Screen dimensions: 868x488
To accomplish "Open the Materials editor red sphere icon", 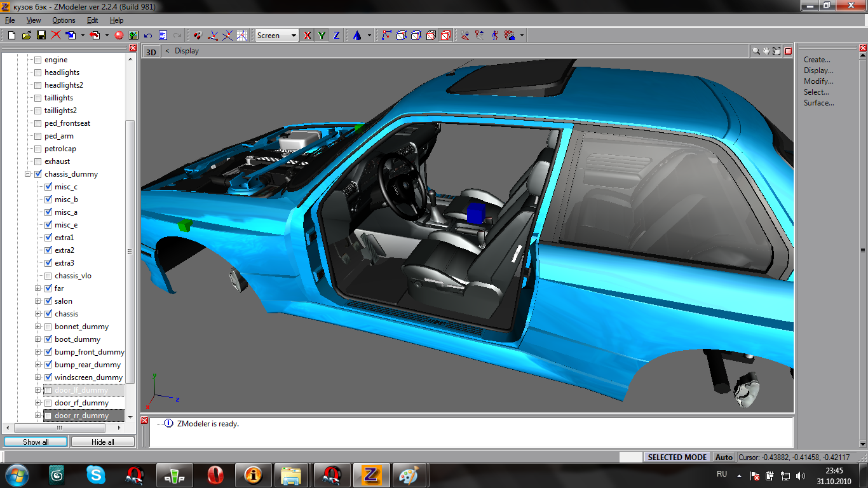I will 118,36.
